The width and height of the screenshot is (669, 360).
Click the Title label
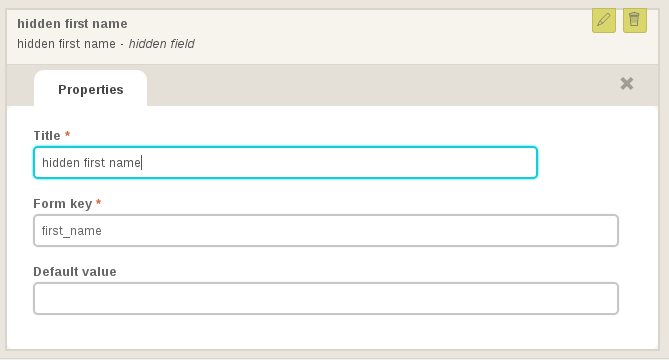pyautogui.click(x=47, y=136)
